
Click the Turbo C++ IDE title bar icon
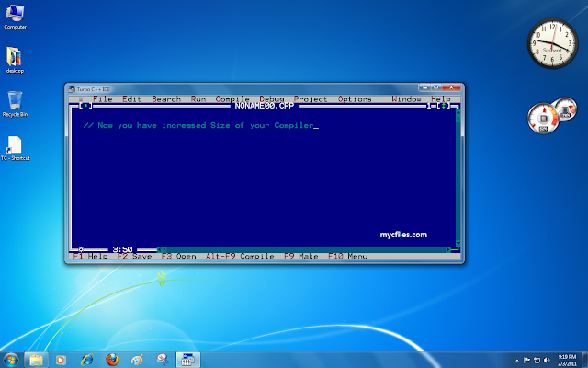72,89
